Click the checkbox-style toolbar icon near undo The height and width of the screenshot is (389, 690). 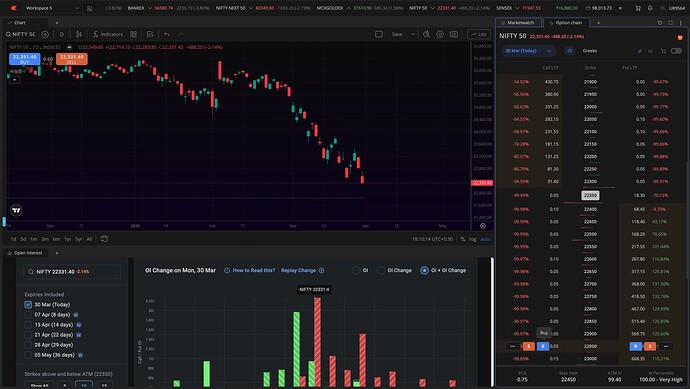point(150,34)
